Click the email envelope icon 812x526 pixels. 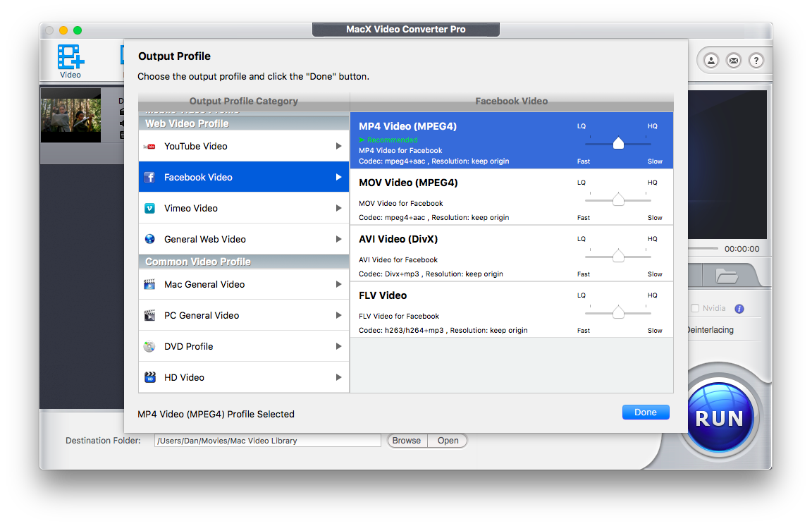[x=734, y=61]
